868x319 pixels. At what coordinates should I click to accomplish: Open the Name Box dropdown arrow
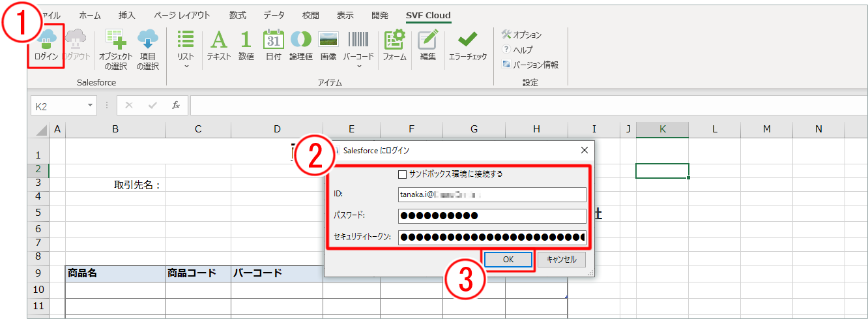point(90,105)
